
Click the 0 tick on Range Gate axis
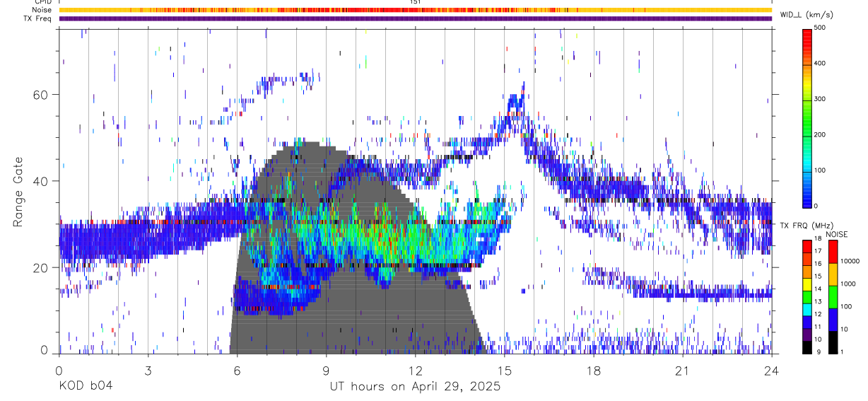click(45, 350)
